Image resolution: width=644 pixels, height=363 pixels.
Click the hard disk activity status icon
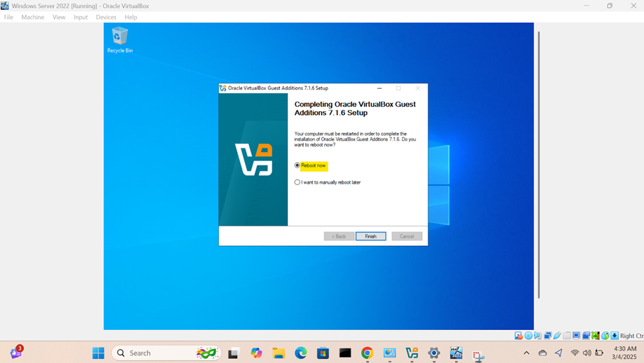[519, 336]
